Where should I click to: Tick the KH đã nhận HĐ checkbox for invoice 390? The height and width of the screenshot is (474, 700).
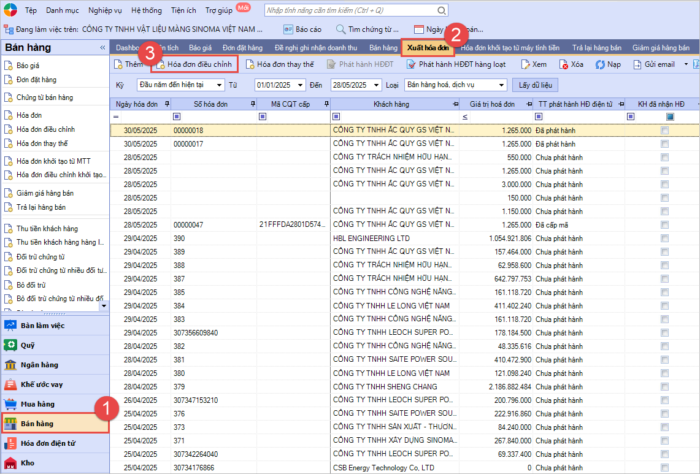click(665, 239)
